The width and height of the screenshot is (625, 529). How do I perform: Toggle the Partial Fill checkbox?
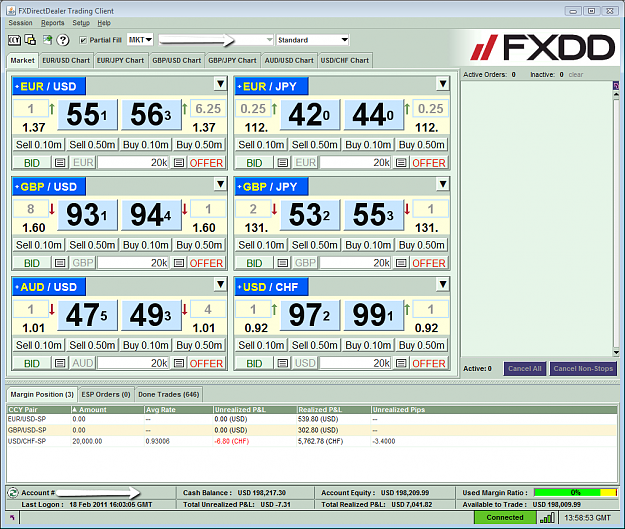coord(83,40)
